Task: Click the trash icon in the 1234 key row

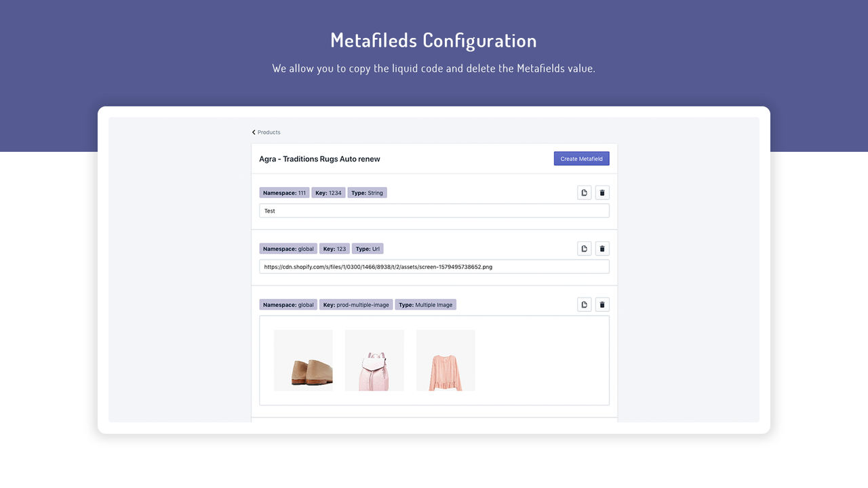Action: coord(601,192)
